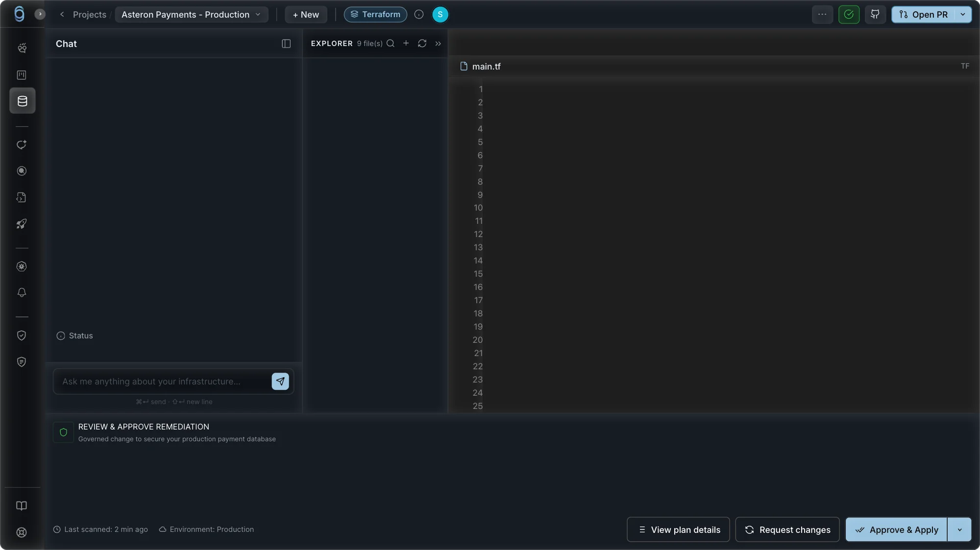The width and height of the screenshot is (980, 550).
Task: Open the notifications bell in sidebar
Action: (x=22, y=292)
